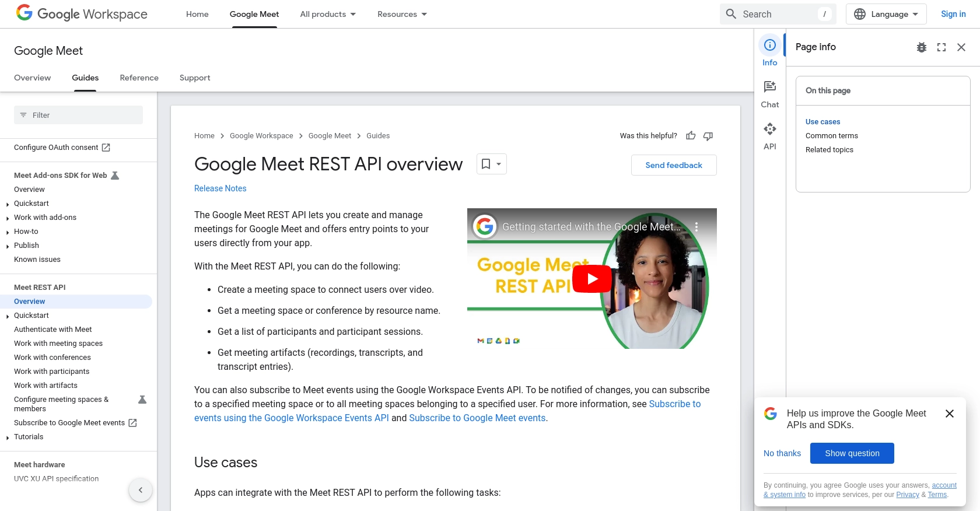Click in the Search field
Viewport: 980px width, 511px height.
point(778,14)
